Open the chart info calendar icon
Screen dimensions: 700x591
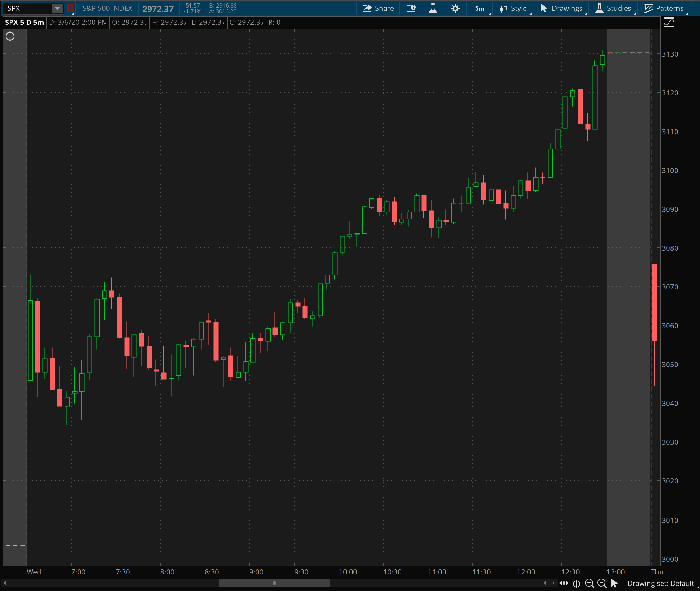pos(411,8)
